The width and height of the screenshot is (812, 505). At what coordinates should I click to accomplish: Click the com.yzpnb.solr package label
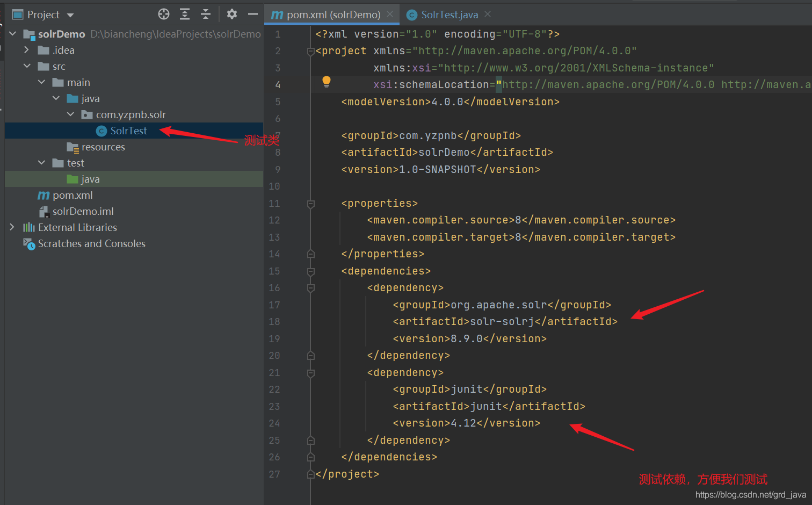coord(130,114)
